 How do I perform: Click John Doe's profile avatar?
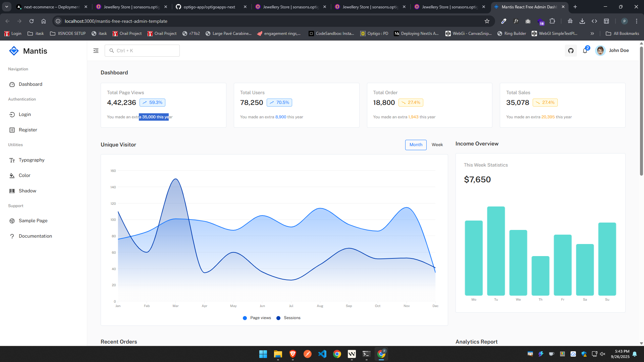click(600, 51)
